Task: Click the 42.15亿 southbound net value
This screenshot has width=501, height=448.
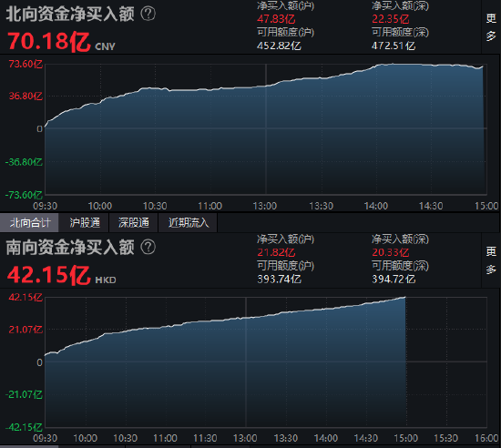Action: (x=49, y=275)
